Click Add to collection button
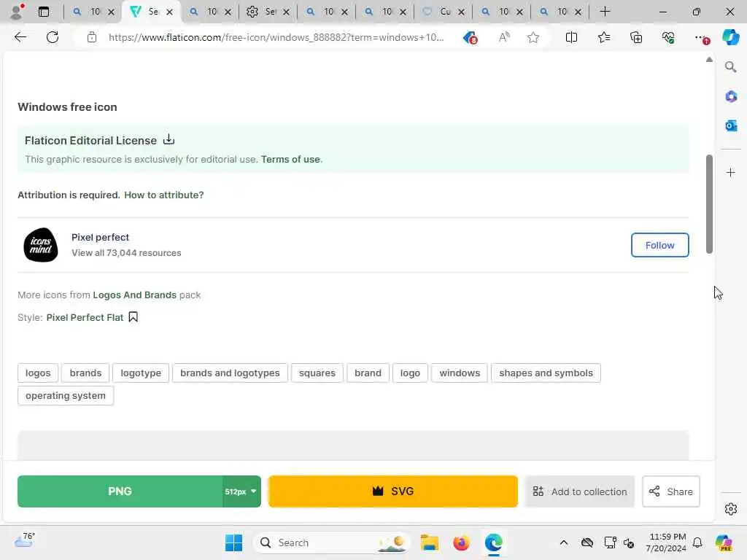 [x=580, y=491]
